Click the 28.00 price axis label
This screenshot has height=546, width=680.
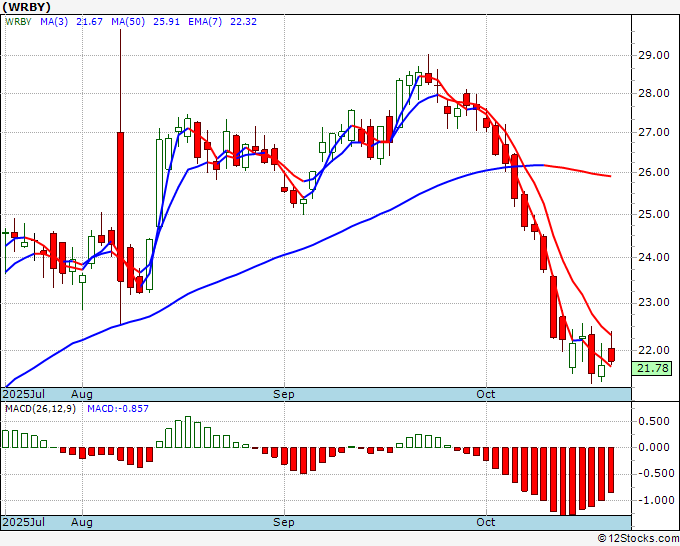tap(654, 93)
